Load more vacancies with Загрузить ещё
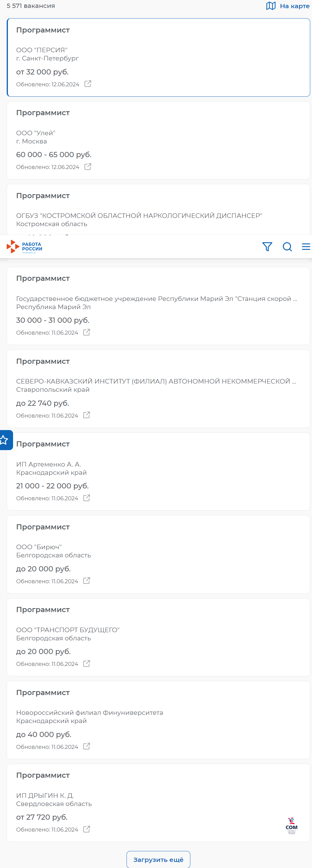This screenshot has height=868, width=312. pyautogui.click(x=158, y=859)
